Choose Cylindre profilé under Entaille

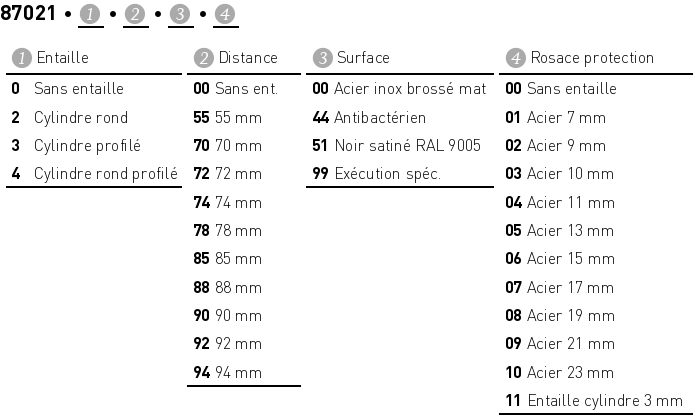[x=87, y=145]
